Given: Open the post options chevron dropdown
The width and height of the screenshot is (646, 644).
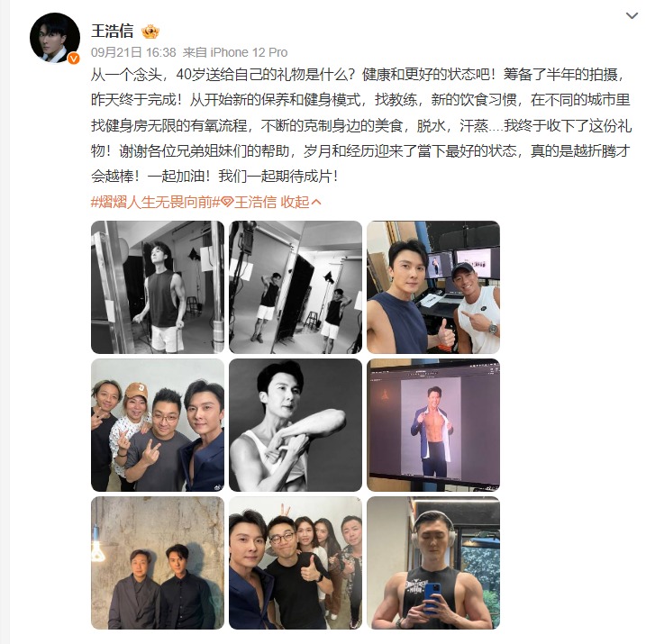Looking at the screenshot, I should pos(632,16).
